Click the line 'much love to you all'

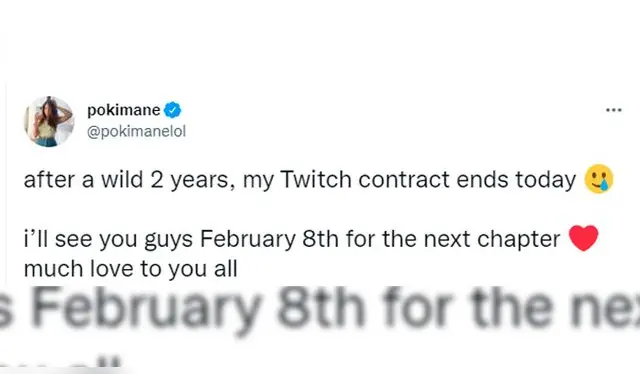131,269
